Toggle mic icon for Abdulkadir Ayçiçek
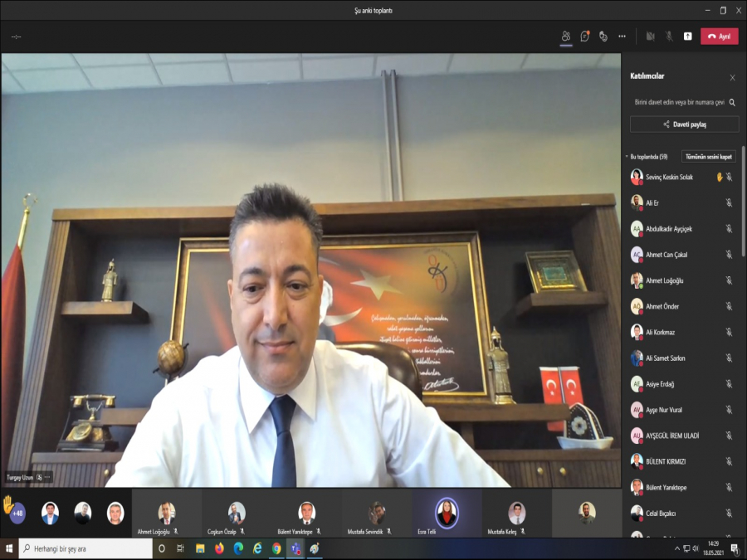The width and height of the screenshot is (747, 560). 729,229
